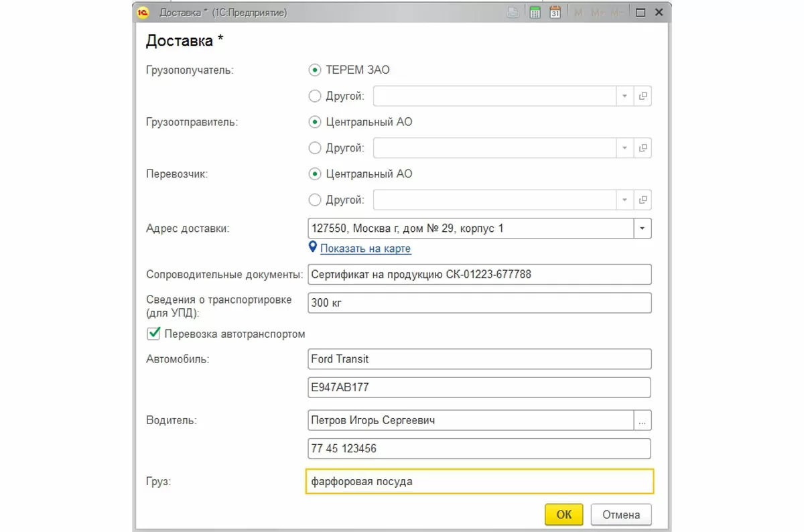
Task: Select the "ТЕРЕМ ЗАО" consignee radio button
Action: 315,70
